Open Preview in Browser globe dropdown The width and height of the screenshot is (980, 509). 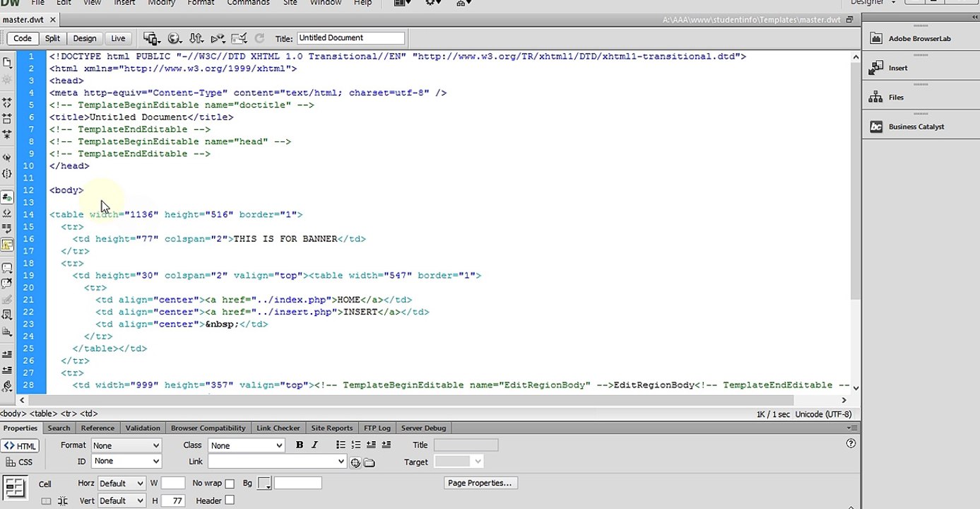pyautogui.click(x=175, y=38)
